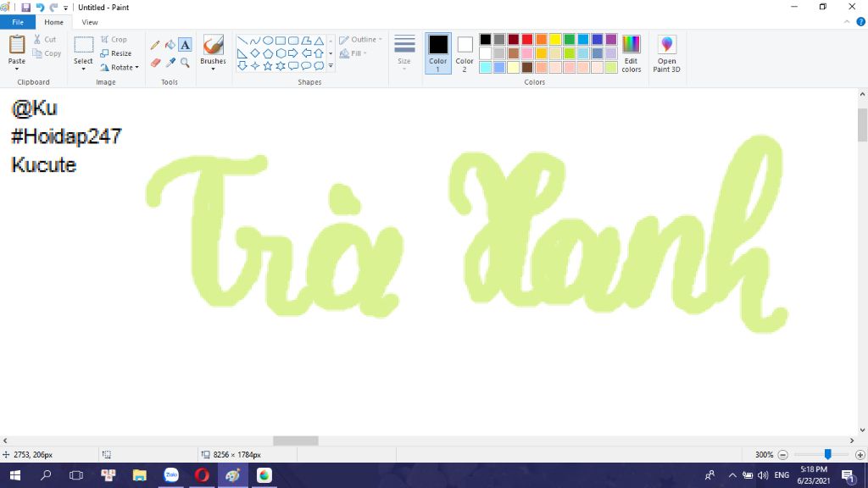
Task: Switch to the View tab
Action: (90, 22)
